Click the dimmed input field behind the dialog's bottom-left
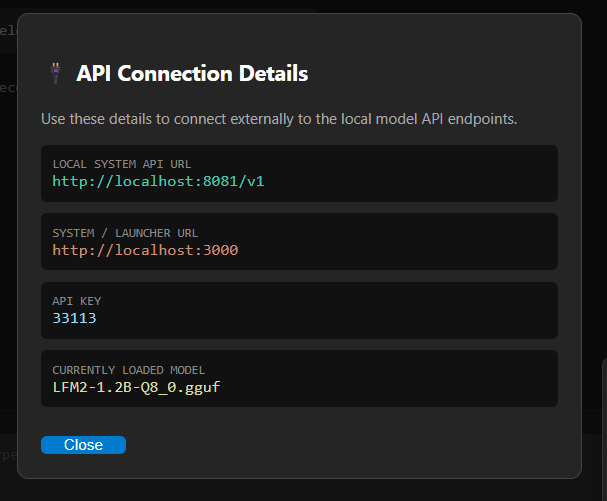607x501 pixels. (8, 455)
